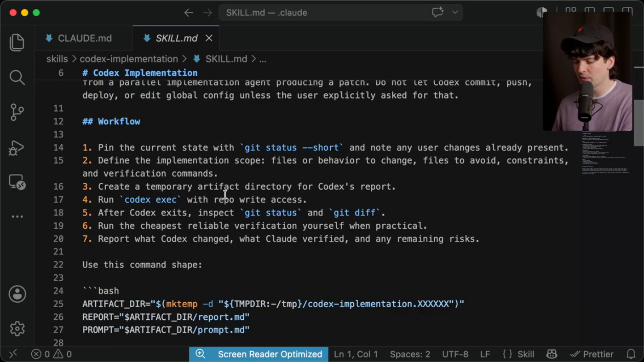The height and width of the screenshot is (362, 644).
Task: Close the SKILL.md tab
Action: pyautogui.click(x=209, y=38)
